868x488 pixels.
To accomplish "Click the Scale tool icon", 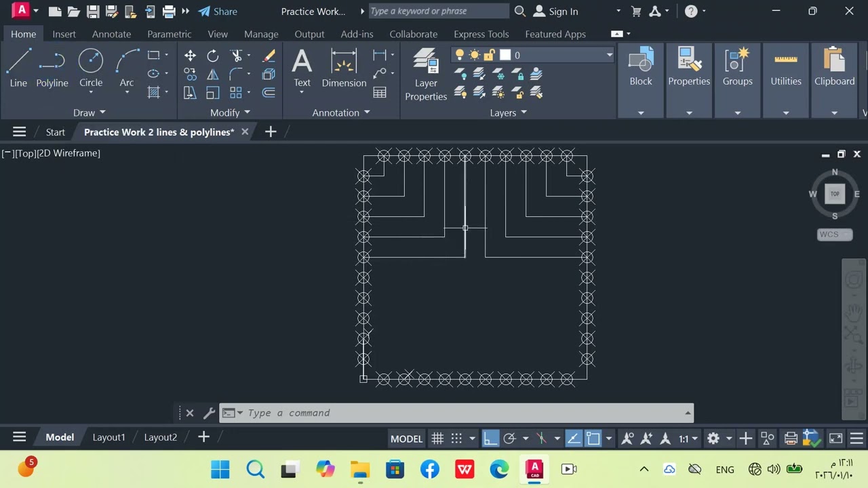I will click(x=213, y=92).
